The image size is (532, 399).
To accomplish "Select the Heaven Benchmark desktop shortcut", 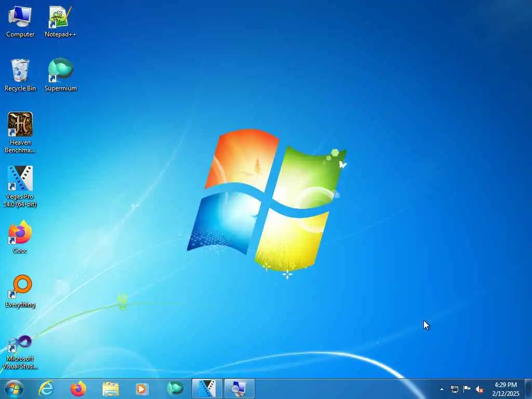I will (20, 132).
